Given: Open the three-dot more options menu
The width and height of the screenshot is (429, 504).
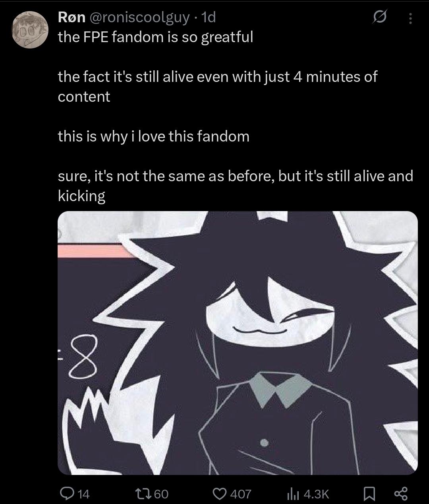Looking at the screenshot, I should (410, 18).
